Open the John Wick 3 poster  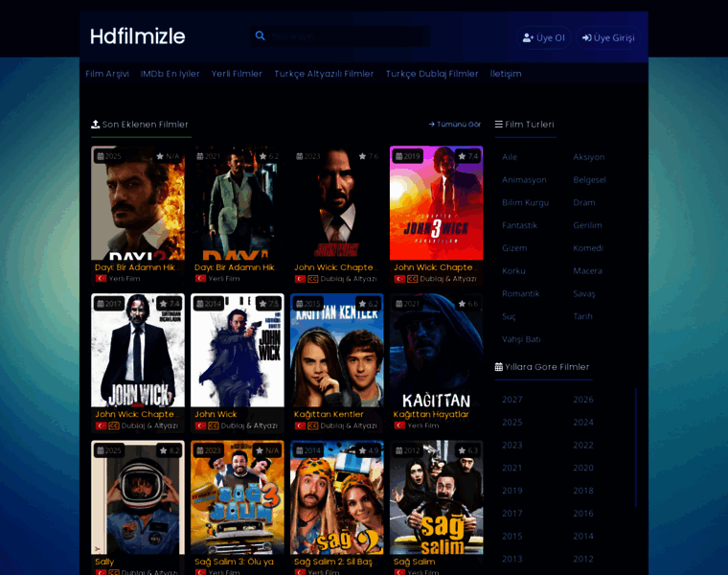coord(436,203)
